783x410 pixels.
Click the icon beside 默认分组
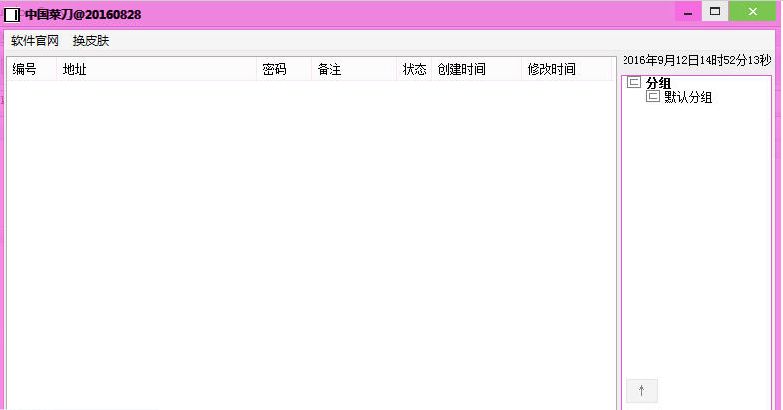(653, 97)
